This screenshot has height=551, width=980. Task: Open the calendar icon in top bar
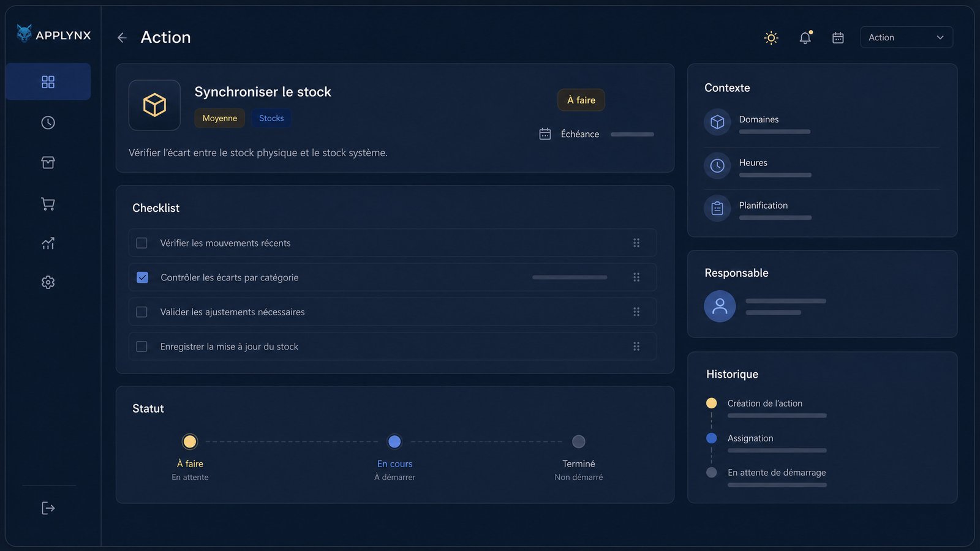click(x=838, y=37)
